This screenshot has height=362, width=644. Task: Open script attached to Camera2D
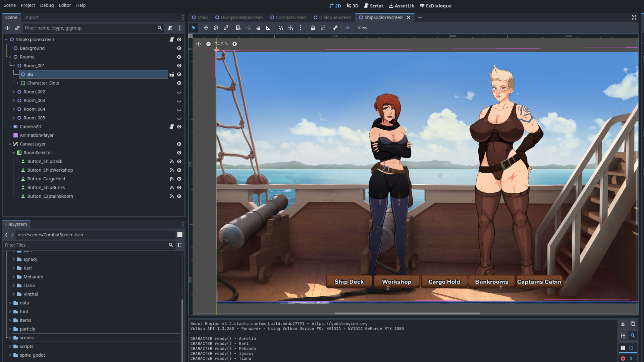[x=171, y=127]
